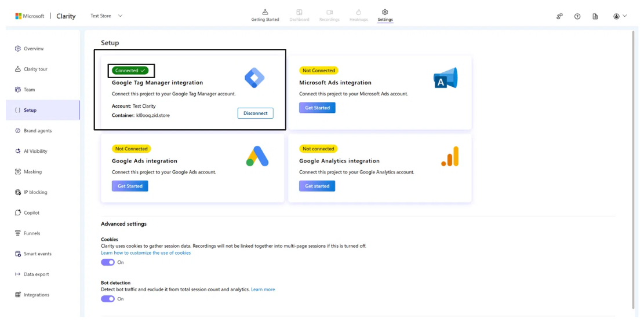The height and width of the screenshot is (323, 644).
Task: Click the Clarity brand name
Action: coord(66,16)
